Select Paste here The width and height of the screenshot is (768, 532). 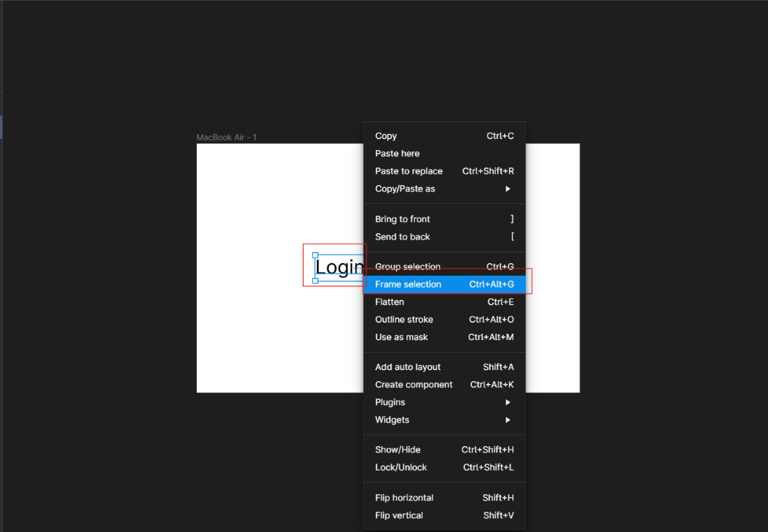click(x=397, y=153)
